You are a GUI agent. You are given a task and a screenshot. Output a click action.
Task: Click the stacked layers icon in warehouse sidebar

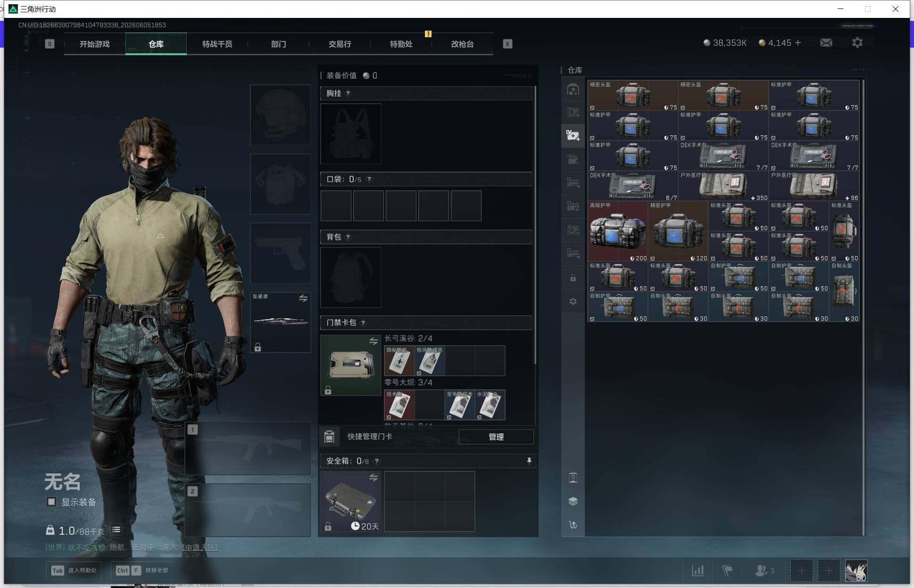tap(573, 501)
